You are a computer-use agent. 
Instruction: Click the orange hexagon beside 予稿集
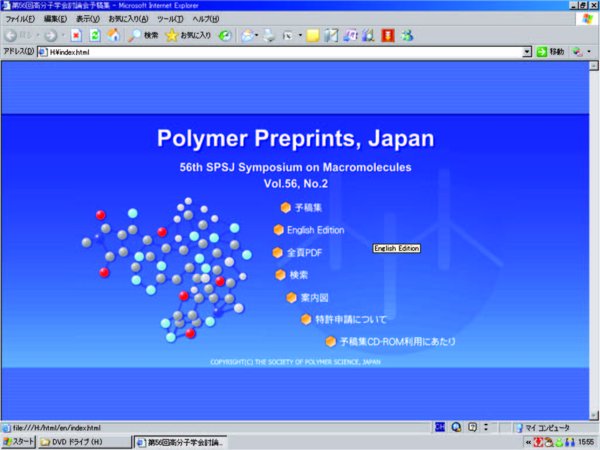285,207
